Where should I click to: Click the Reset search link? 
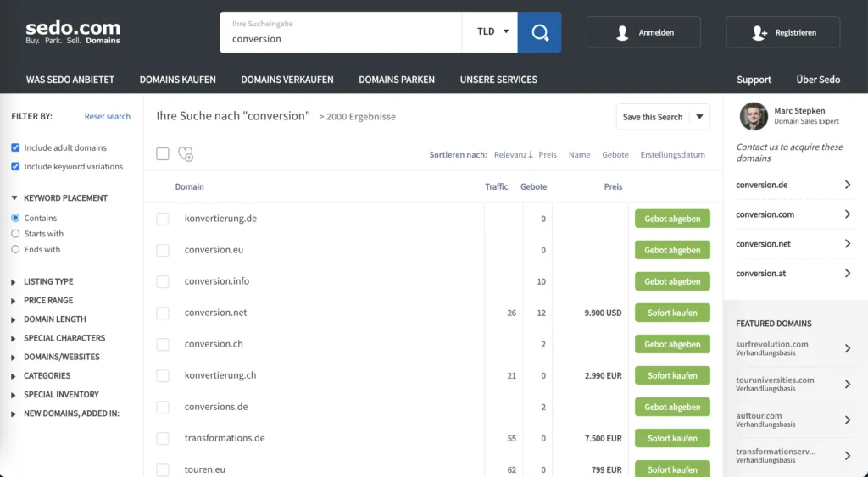click(108, 116)
